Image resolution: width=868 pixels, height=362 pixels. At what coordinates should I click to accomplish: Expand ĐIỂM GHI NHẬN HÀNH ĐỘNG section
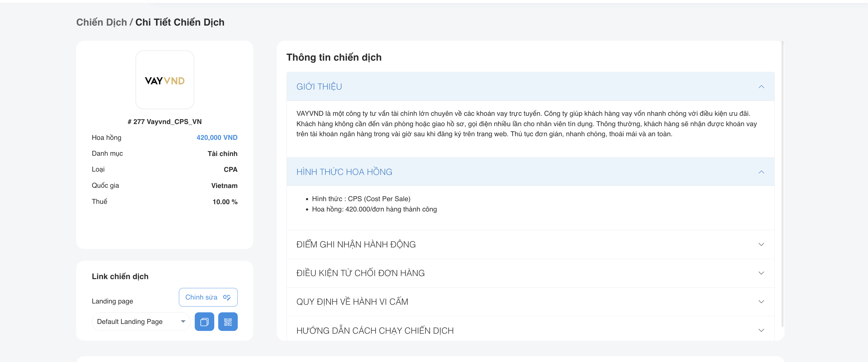tap(356, 244)
